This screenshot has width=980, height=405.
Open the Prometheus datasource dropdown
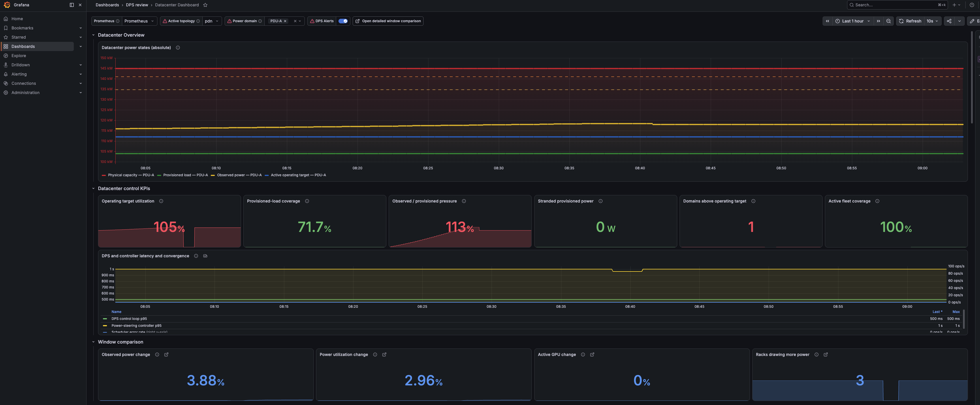tap(139, 21)
